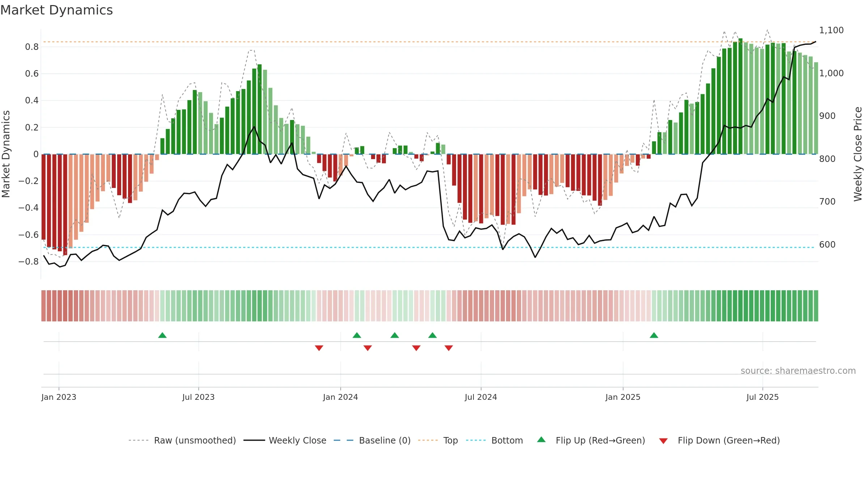This screenshot has height=488, width=868.
Task: Select the first red flip-down marker before Jan 2024
Action: 319,348
